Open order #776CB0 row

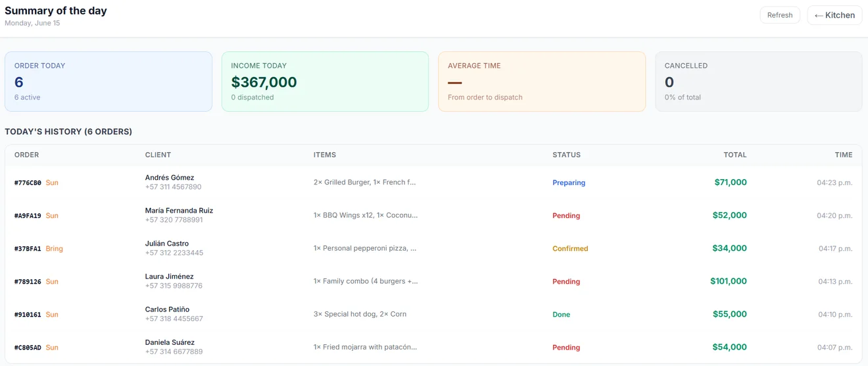coord(433,182)
